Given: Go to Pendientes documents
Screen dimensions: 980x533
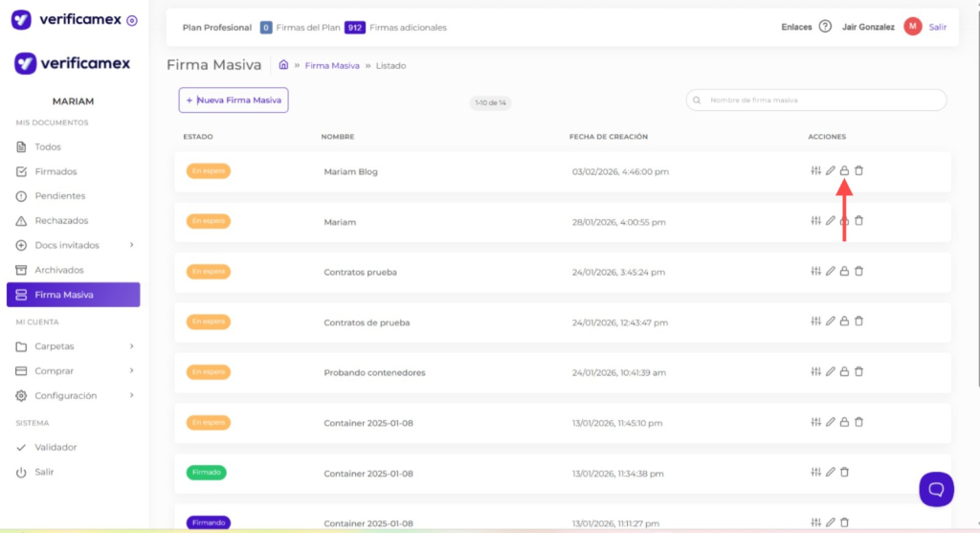Looking at the screenshot, I should tap(59, 196).
